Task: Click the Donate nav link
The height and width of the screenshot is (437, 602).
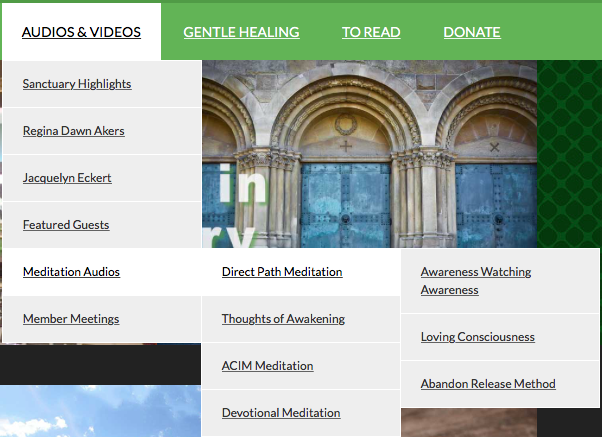Action: (471, 32)
